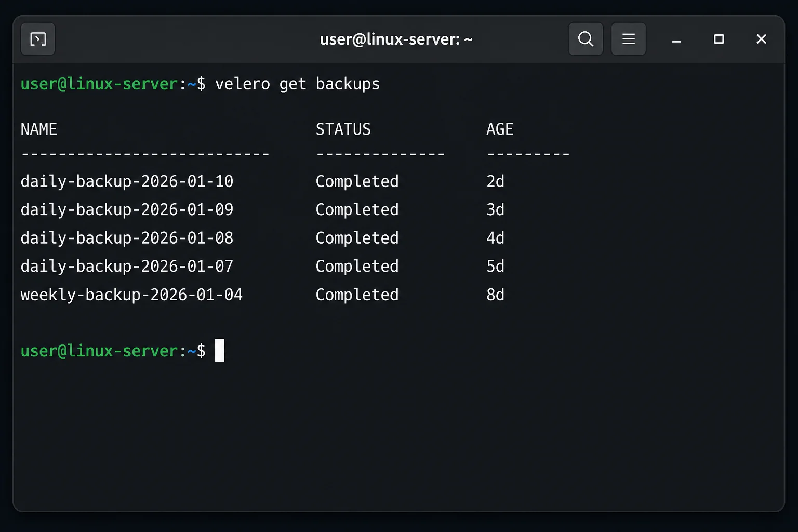Click the 3d age value

495,210
